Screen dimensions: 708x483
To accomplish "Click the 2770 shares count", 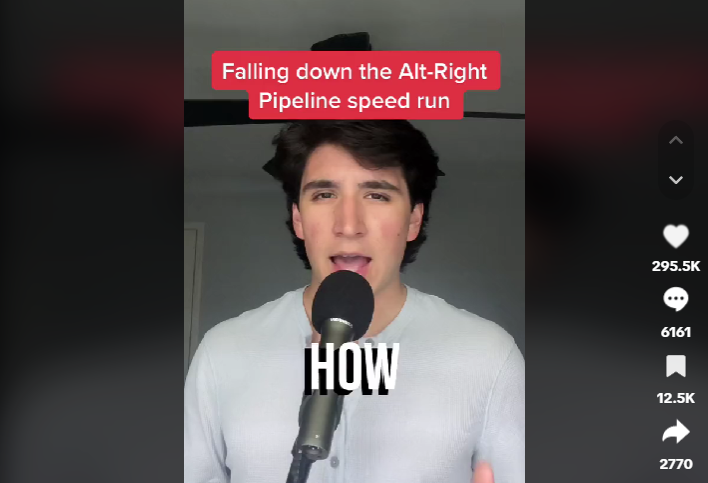I will coord(675,464).
